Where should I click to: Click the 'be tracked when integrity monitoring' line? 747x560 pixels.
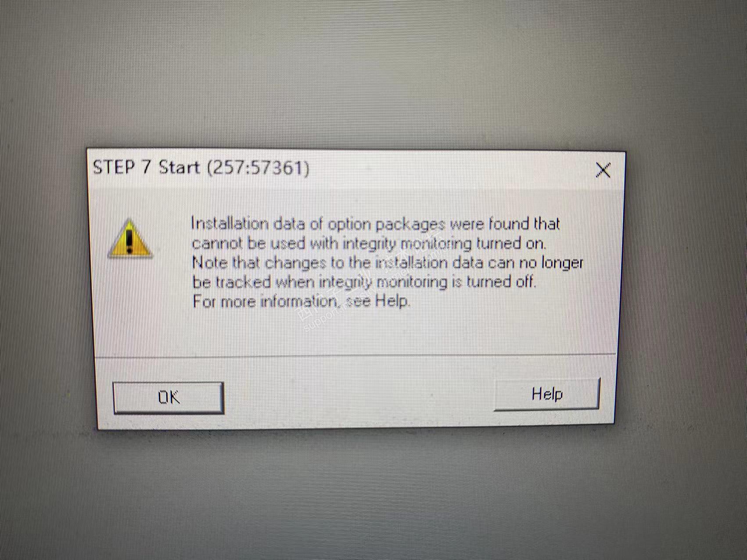(364, 282)
